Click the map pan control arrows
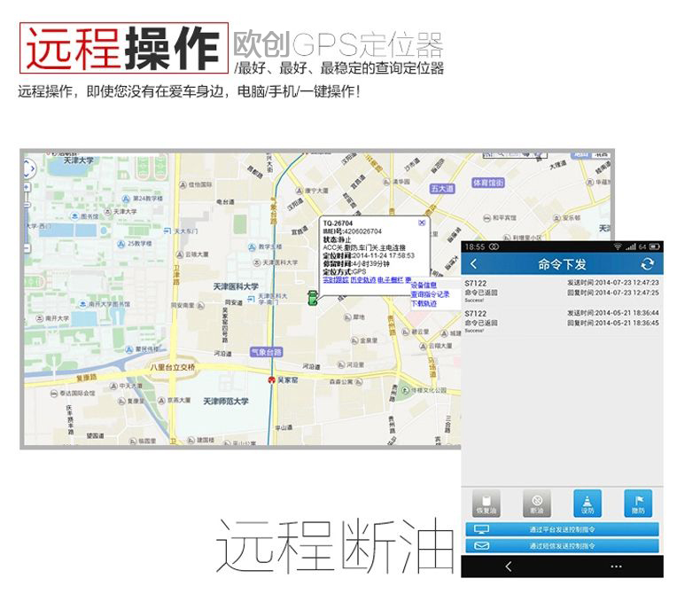 28,168
